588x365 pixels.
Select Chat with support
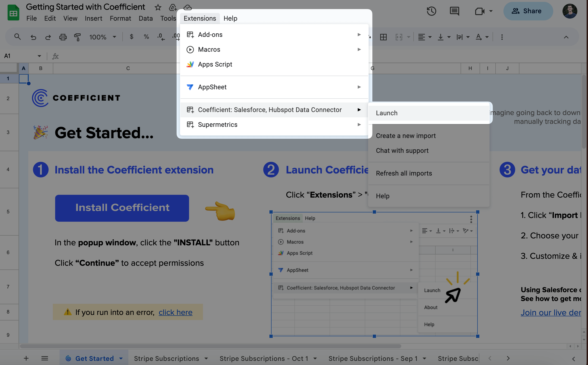(x=429, y=150)
